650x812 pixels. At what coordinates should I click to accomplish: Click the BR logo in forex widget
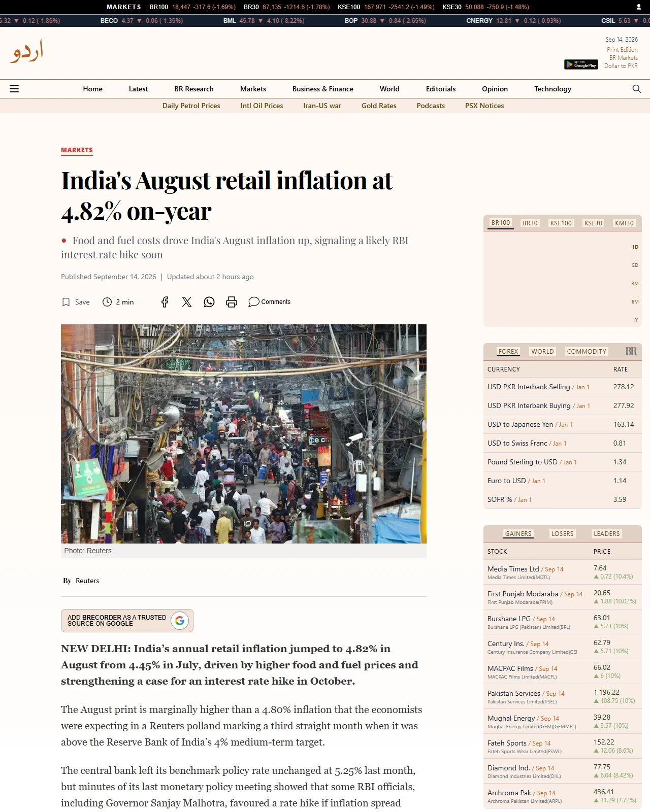coord(631,351)
